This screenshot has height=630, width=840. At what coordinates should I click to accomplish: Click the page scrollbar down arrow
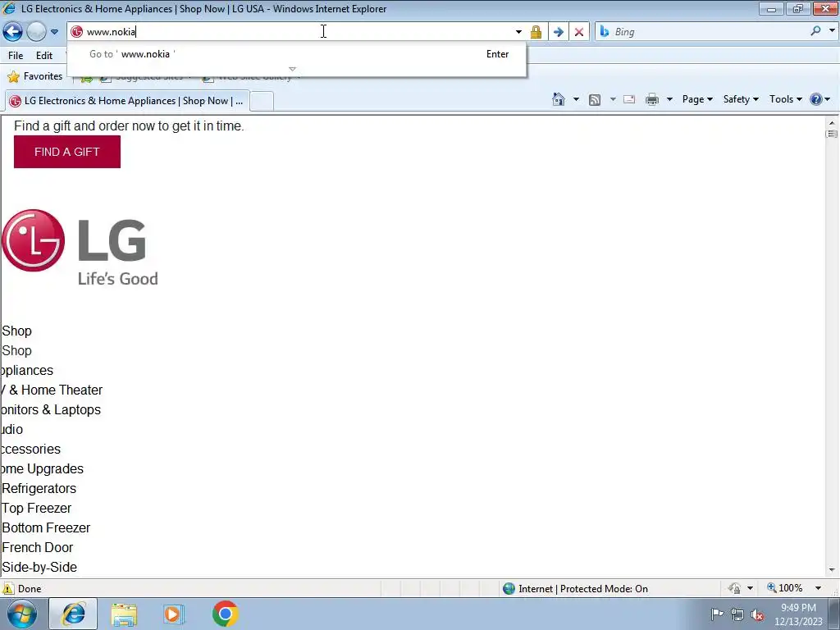[x=832, y=570]
